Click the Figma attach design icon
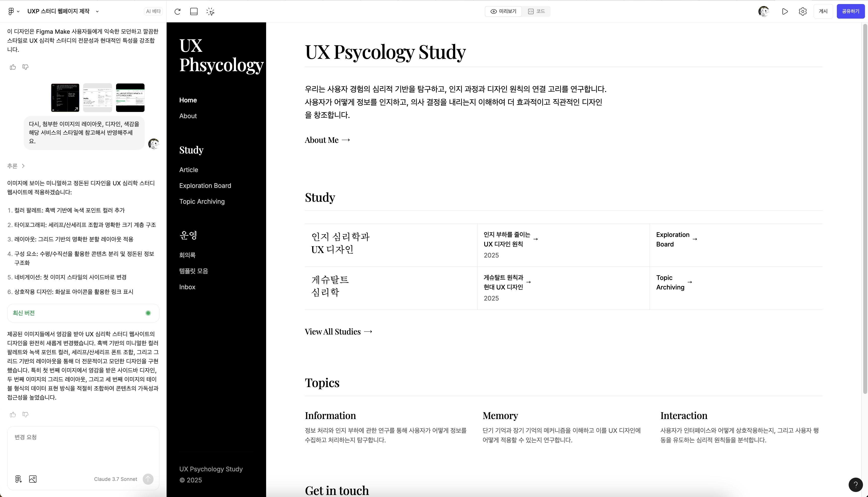 18,479
